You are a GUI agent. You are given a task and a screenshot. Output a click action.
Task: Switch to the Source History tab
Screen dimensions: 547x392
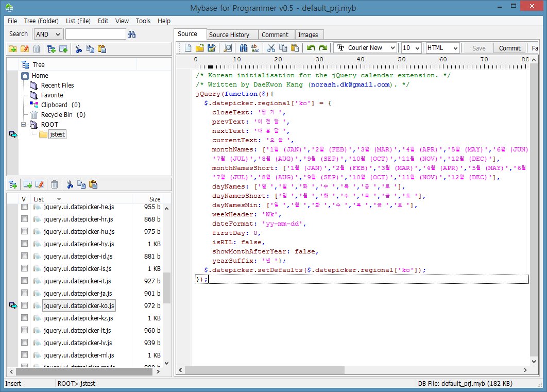(229, 35)
